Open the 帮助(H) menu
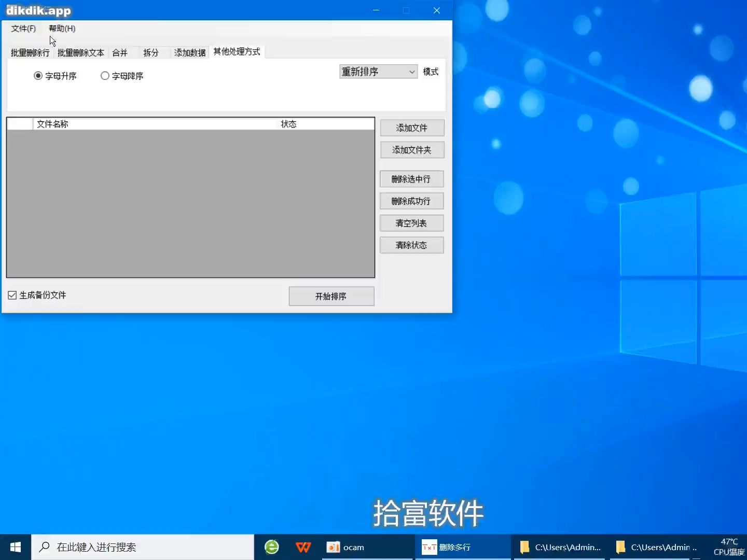The height and width of the screenshot is (560, 747). click(x=62, y=29)
